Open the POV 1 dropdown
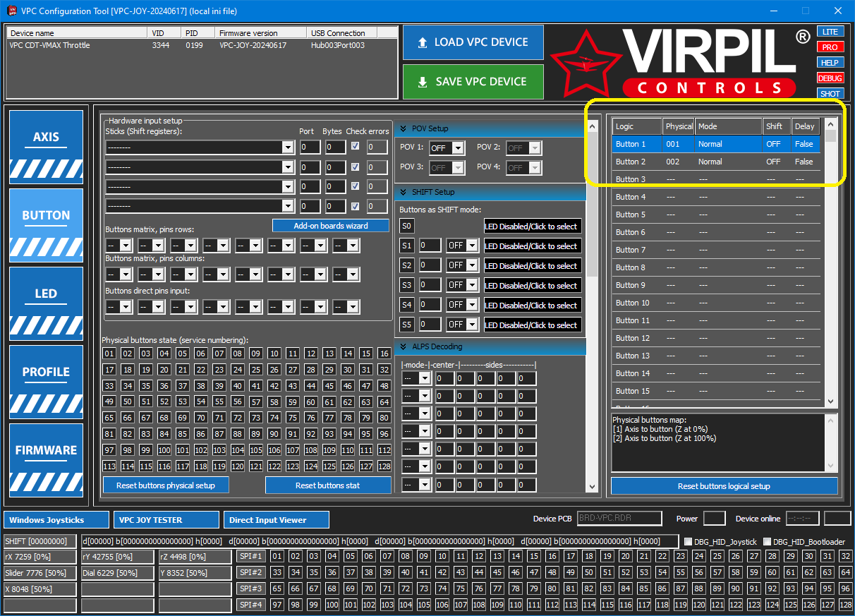Image resolution: width=855 pixels, height=616 pixels. coord(457,148)
